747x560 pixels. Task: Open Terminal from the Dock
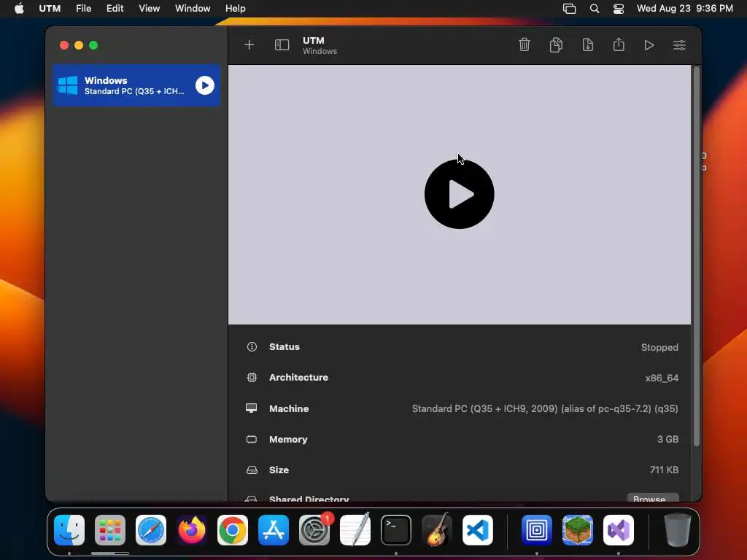click(x=396, y=530)
